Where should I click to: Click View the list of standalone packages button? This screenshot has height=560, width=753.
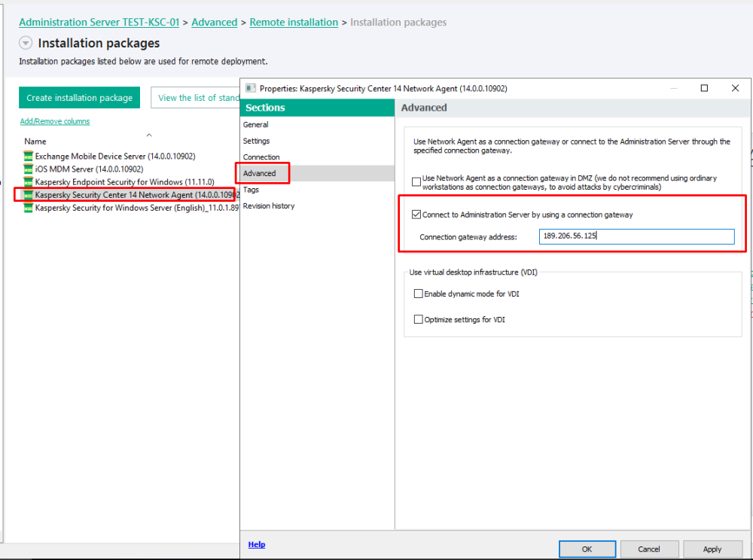click(x=196, y=97)
